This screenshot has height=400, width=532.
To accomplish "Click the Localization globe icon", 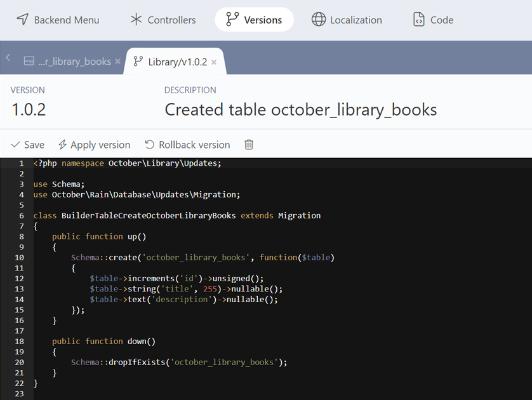I will point(319,19).
